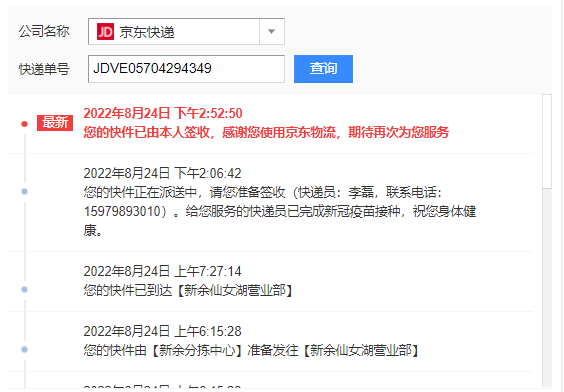Click the courier phone number 15979893010

click(x=122, y=211)
